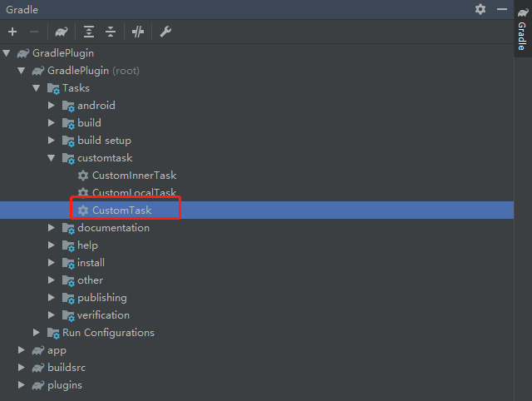Image resolution: width=532 pixels, height=401 pixels.
Task: Collapse the top GradlePlugin node
Action: (x=7, y=53)
